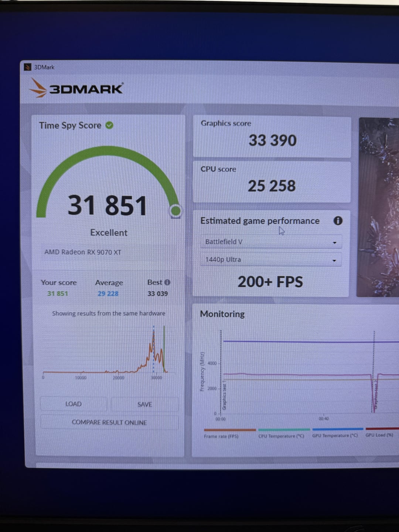Open the 1440p Ultra resolution dropdown

point(271,259)
